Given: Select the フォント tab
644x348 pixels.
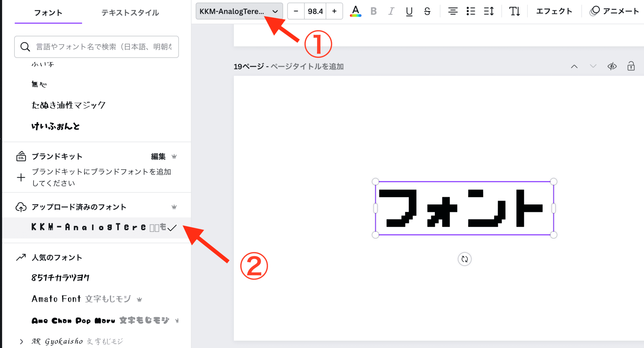Looking at the screenshot, I should pos(48,13).
